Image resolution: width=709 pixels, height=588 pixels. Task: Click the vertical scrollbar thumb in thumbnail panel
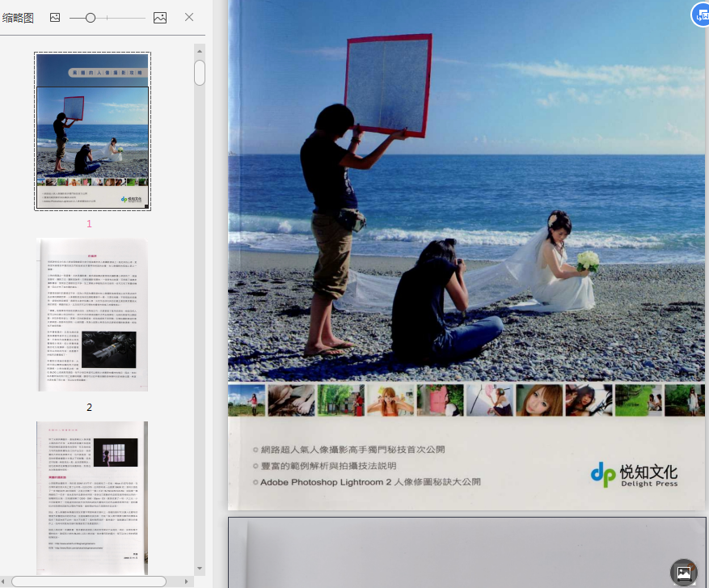pyautogui.click(x=200, y=72)
